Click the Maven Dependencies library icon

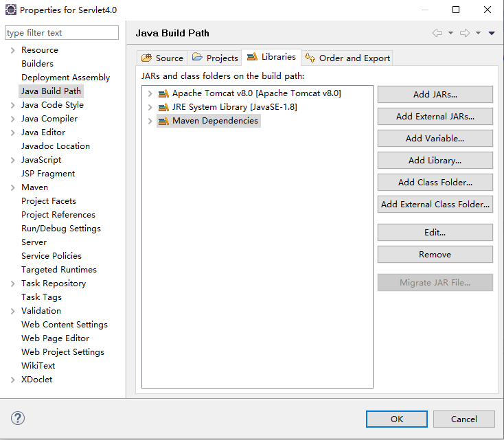click(163, 121)
